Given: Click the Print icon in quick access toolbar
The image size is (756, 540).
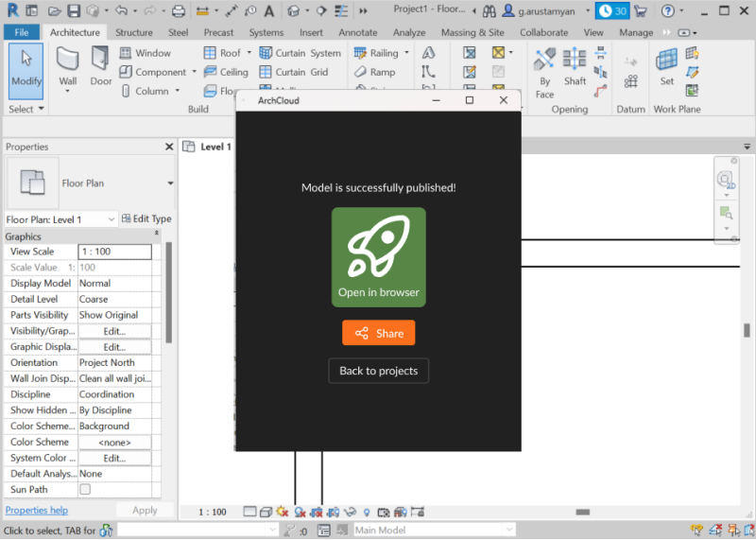Looking at the screenshot, I should [179, 11].
